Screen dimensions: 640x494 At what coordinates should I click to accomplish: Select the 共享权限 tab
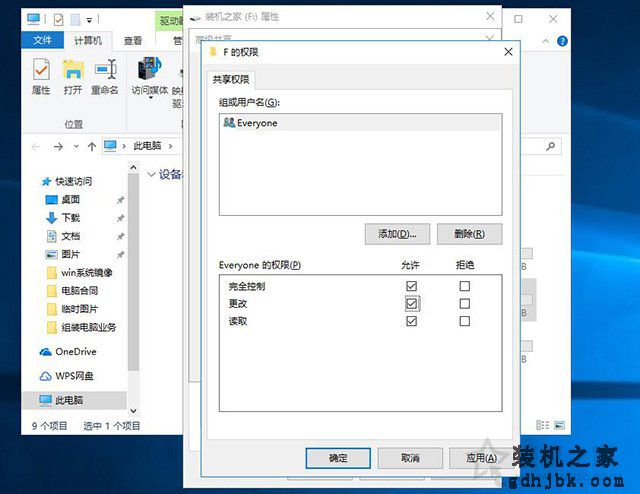tap(231, 80)
